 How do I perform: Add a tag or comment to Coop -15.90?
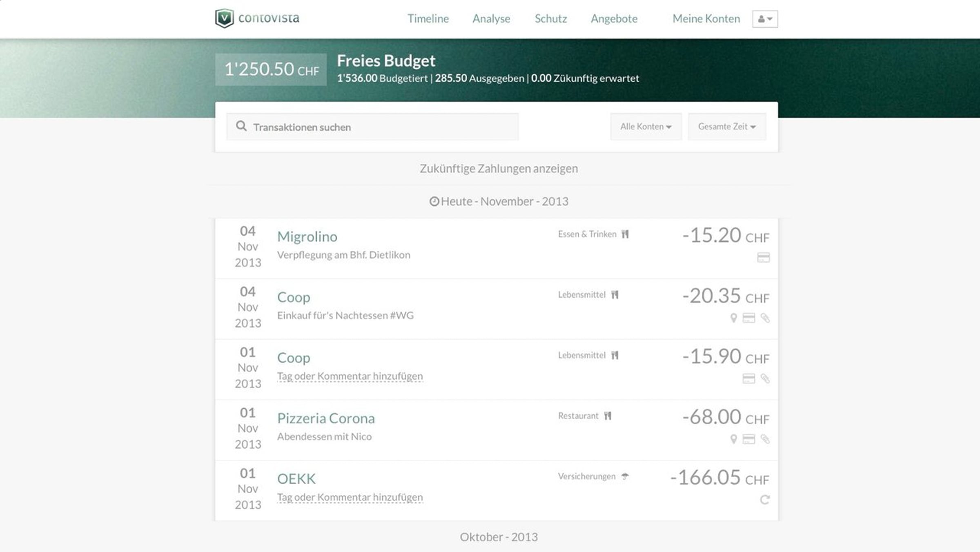pyautogui.click(x=350, y=376)
